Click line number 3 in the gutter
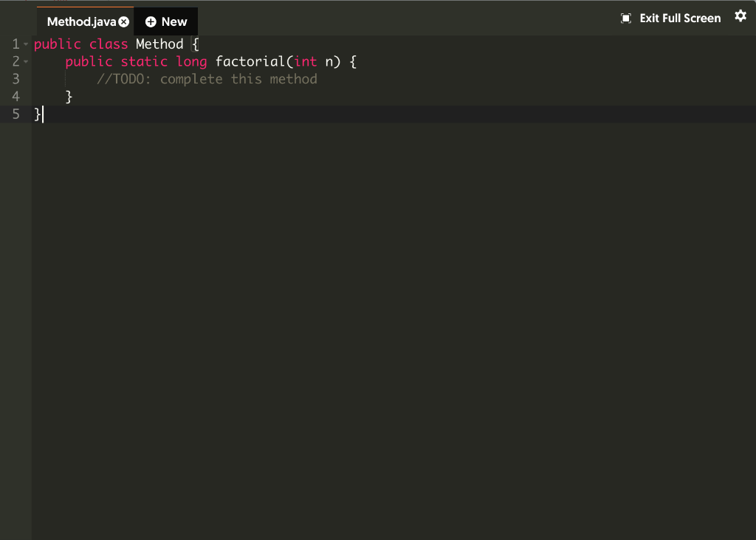Screen dimensions: 756x540 pos(16,79)
